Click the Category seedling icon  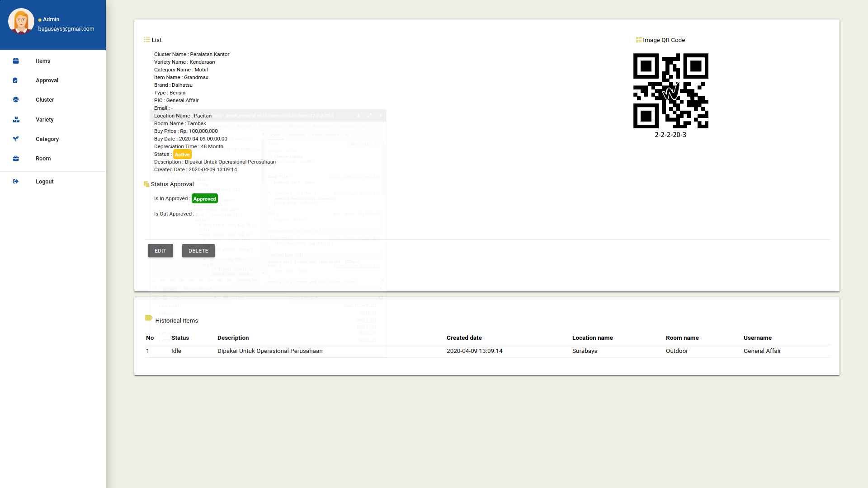[x=16, y=139]
